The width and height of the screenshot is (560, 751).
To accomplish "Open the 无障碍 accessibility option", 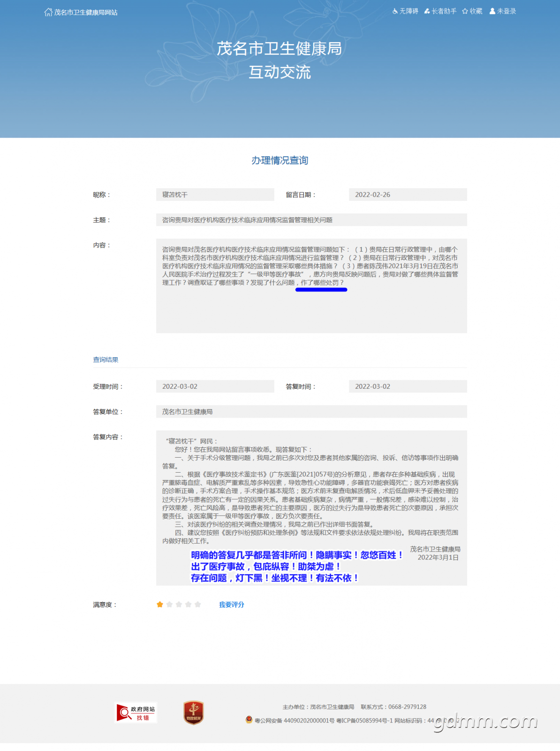I will tap(405, 11).
